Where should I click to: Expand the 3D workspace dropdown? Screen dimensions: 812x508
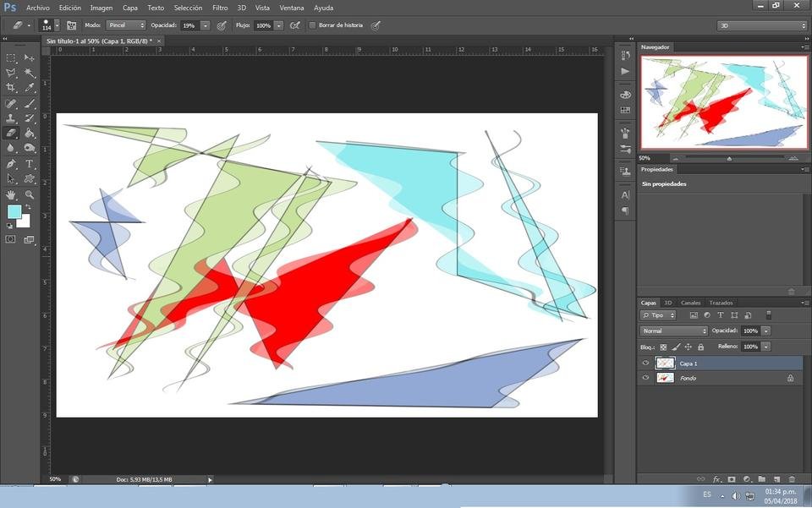pos(761,25)
